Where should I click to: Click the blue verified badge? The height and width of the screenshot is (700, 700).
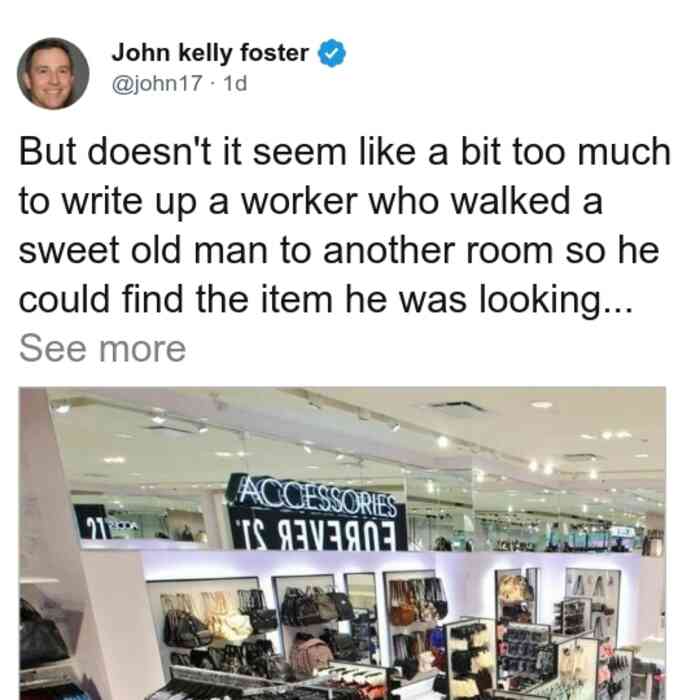click(331, 53)
